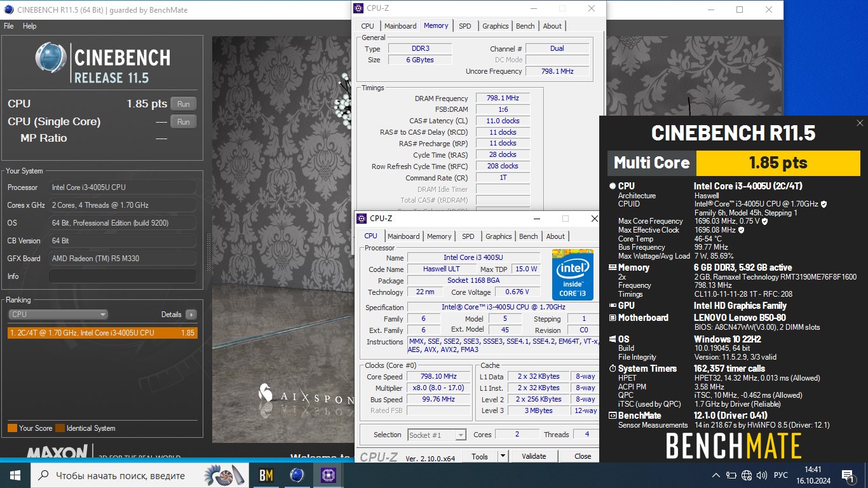The height and width of the screenshot is (488, 868).
Task: Click the Tools button in CPU-Z
Action: [x=480, y=456]
